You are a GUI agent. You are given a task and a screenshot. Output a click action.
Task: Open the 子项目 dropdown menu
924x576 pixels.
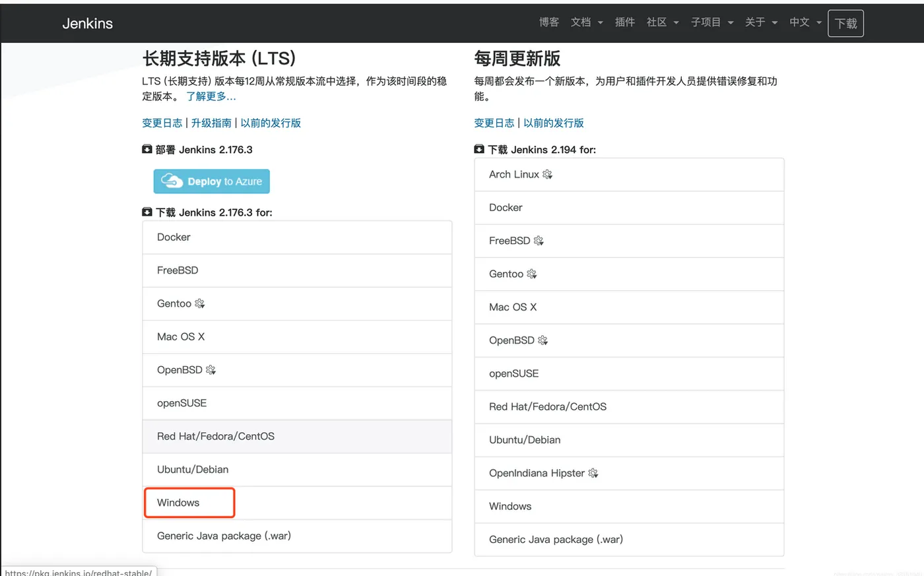point(712,22)
